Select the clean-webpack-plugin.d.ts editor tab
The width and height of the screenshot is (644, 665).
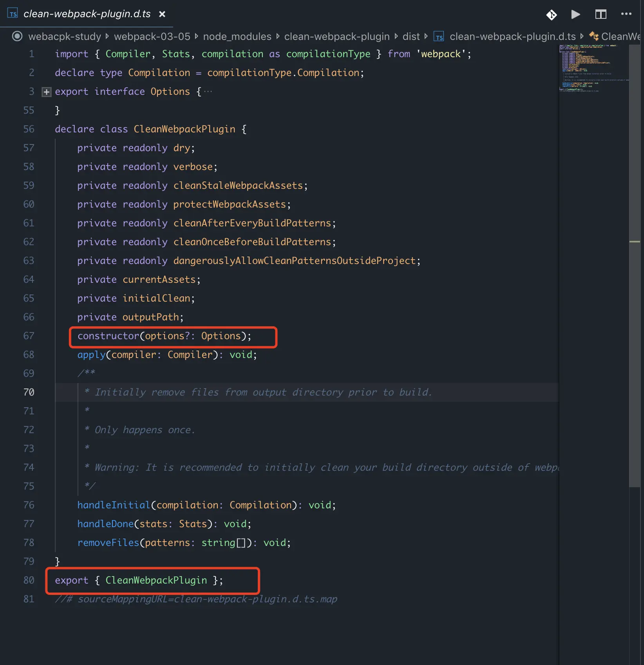(x=86, y=14)
